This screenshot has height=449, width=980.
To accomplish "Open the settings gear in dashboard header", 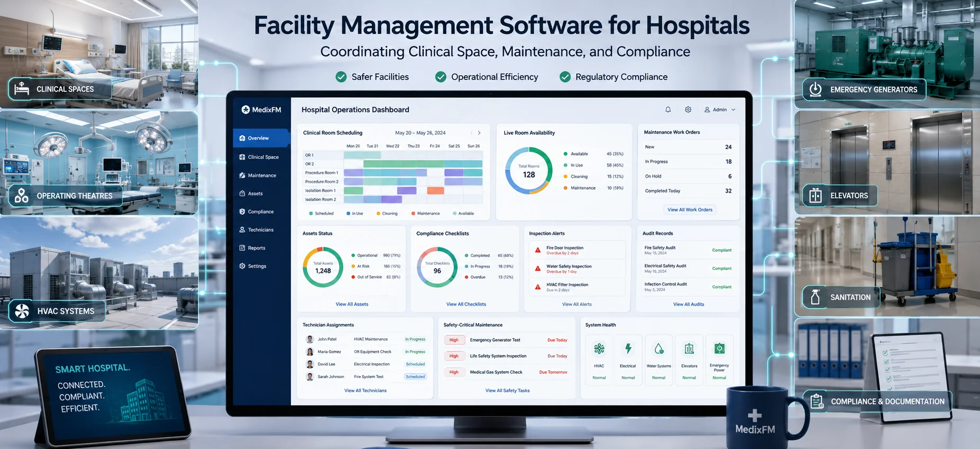I will [x=688, y=109].
